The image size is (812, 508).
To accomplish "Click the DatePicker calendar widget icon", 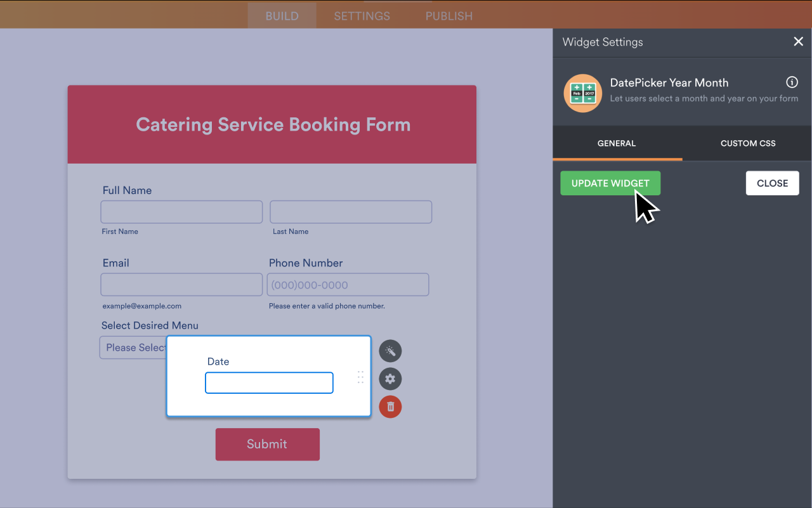I will (x=582, y=93).
